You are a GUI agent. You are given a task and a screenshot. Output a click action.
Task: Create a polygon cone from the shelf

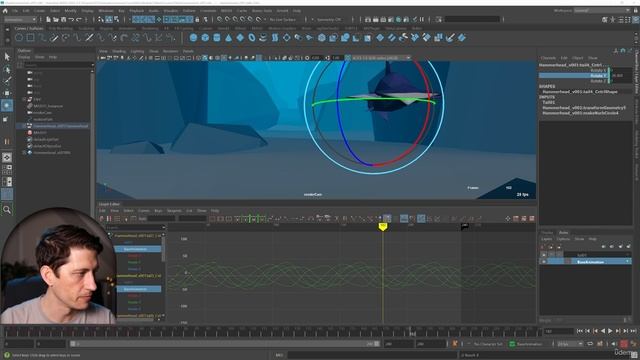[229, 38]
